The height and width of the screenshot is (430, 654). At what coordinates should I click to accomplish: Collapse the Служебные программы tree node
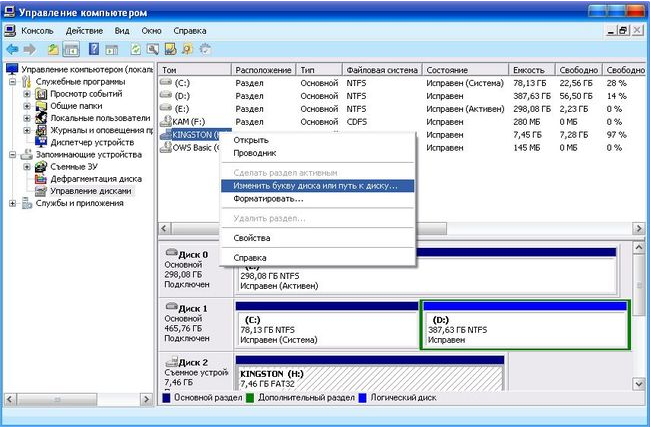[x=13, y=82]
